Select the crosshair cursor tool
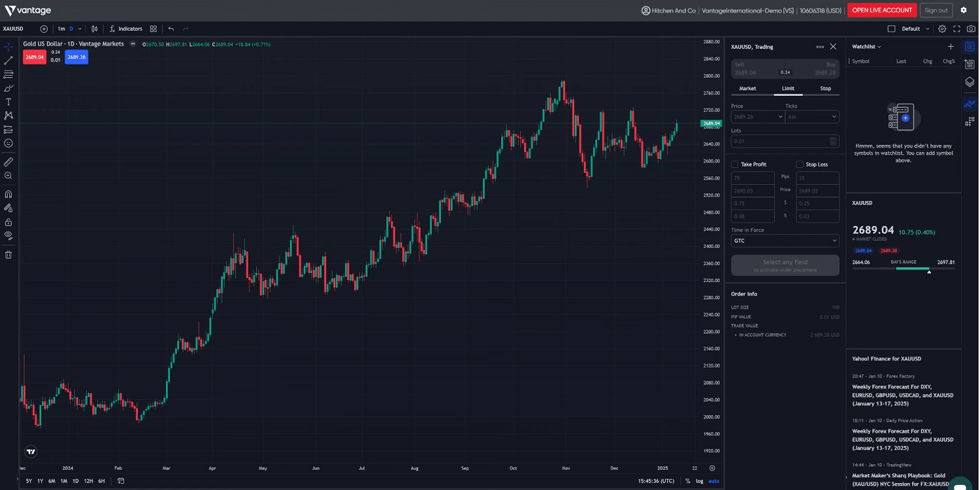The image size is (980, 490). (8, 45)
